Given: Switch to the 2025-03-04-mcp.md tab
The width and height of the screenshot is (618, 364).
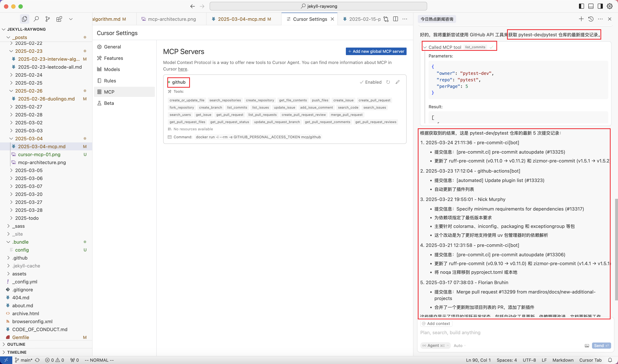Looking at the screenshot, I should (x=242, y=19).
